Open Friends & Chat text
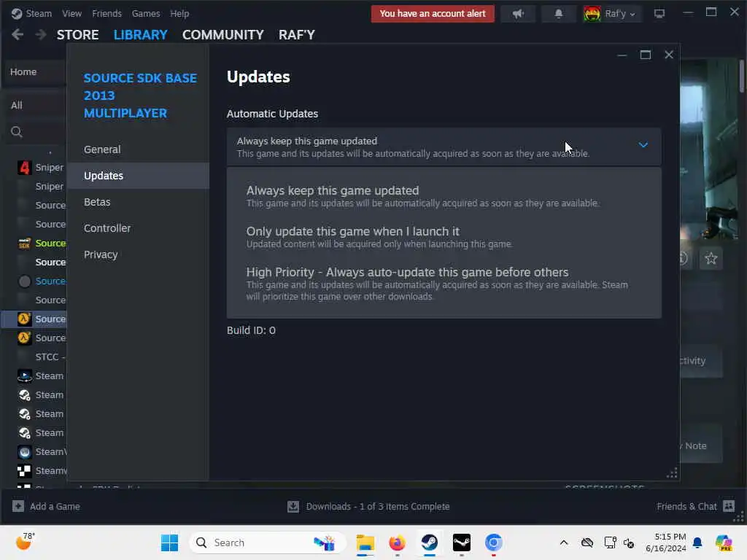This screenshot has width=747, height=560. [686, 506]
